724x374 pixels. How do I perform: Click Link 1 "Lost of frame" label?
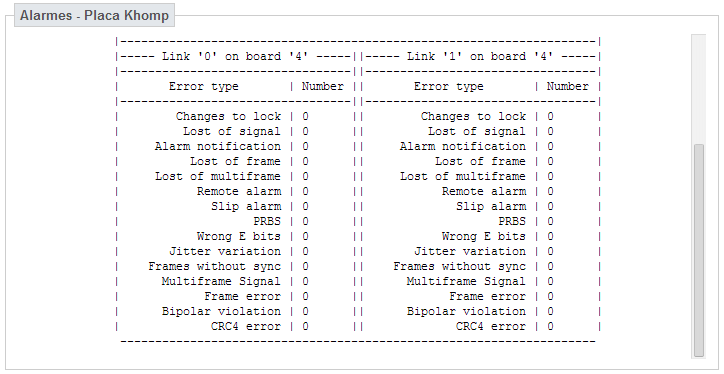coord(480,161)
